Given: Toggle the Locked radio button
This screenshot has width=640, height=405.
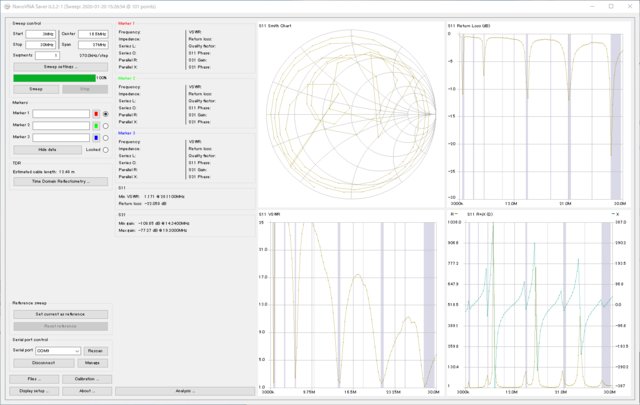Looking at the screenshot, I should (x=106, y=150).
